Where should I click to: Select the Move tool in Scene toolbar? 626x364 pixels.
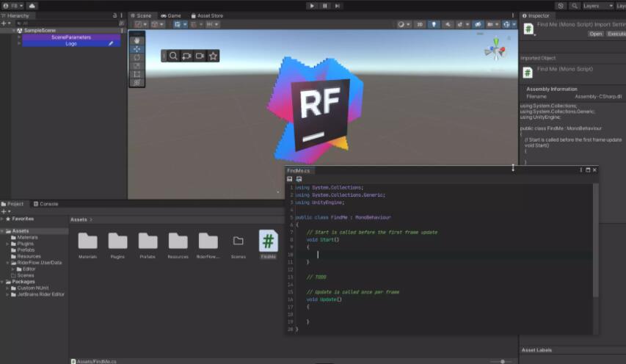(x=137, y=48)
